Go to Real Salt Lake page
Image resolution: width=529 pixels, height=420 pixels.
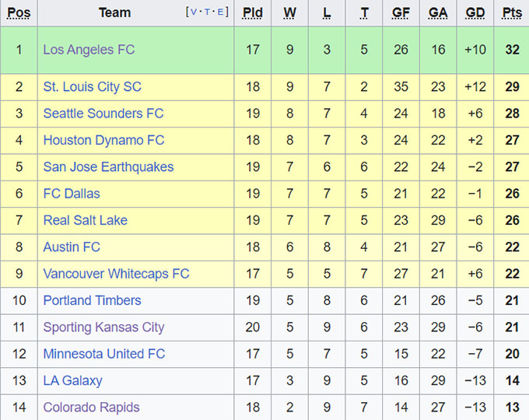click(x=85, y=220)
